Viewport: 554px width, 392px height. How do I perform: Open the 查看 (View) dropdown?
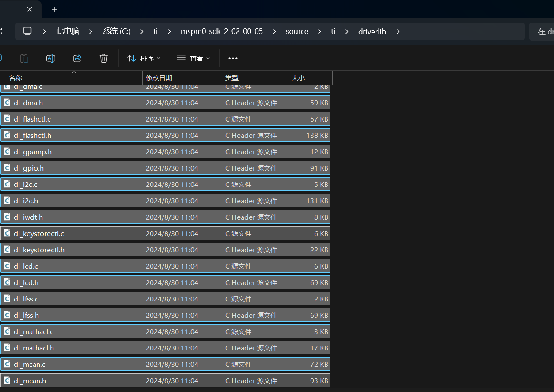point(193,58)
